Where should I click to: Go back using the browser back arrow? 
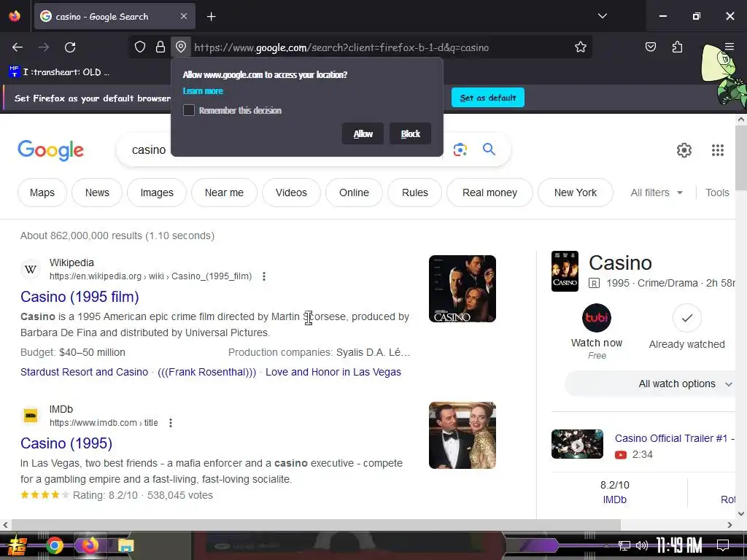[x=18, y=47]
